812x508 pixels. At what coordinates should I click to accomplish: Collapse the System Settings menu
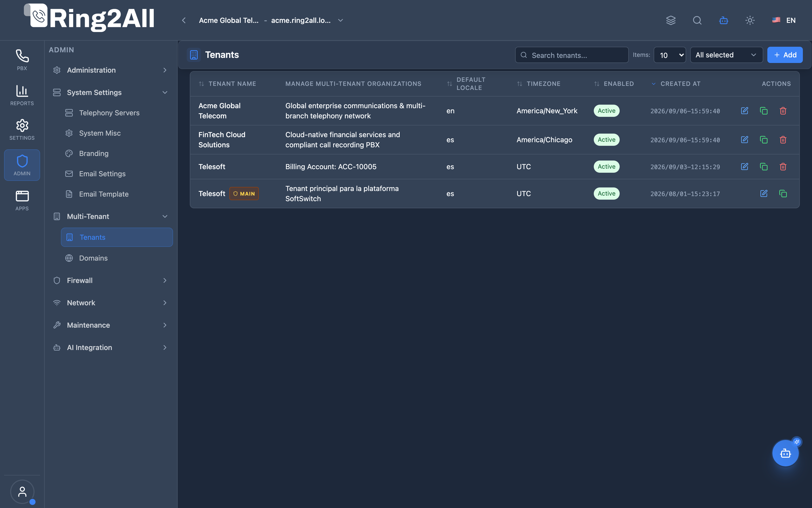click(x=111, y=92)
